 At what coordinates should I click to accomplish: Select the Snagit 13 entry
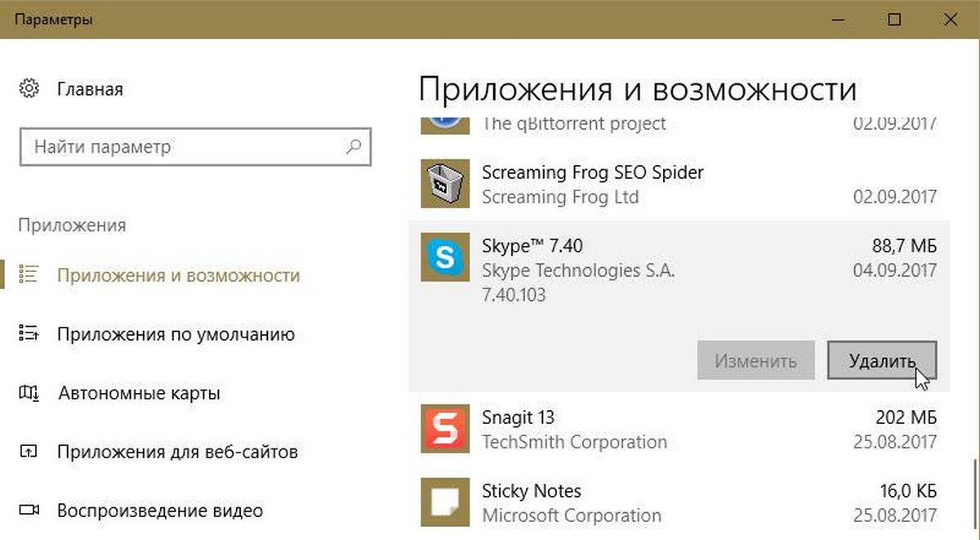[678, 430]
